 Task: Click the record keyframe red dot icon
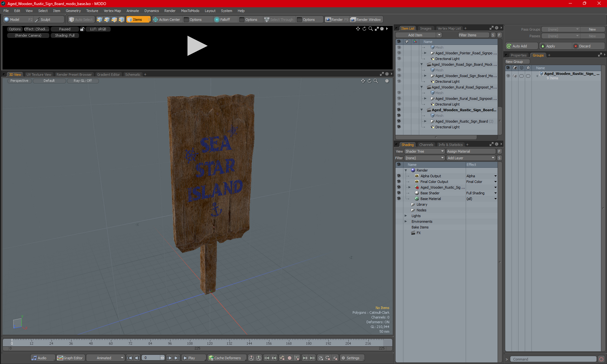(289, 358)
